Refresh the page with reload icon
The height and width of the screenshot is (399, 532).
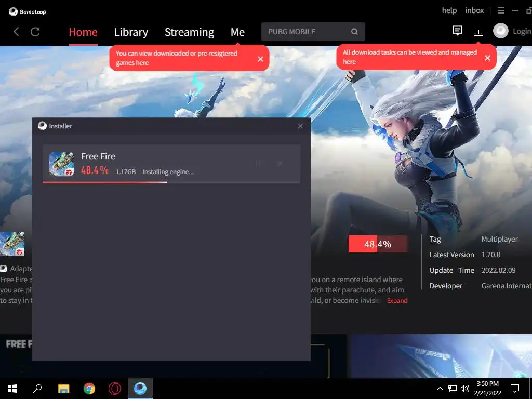tap(35, 32)
